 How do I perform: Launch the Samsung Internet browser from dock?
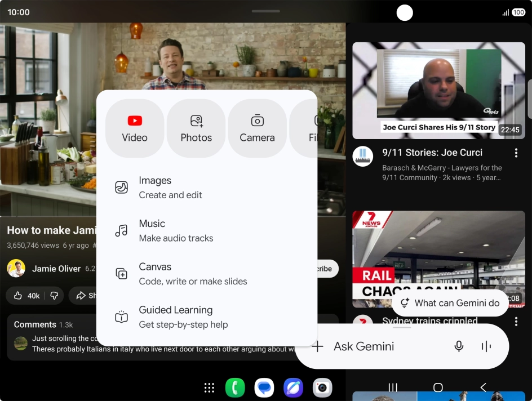pyautogui.click(x=293, y=388)
